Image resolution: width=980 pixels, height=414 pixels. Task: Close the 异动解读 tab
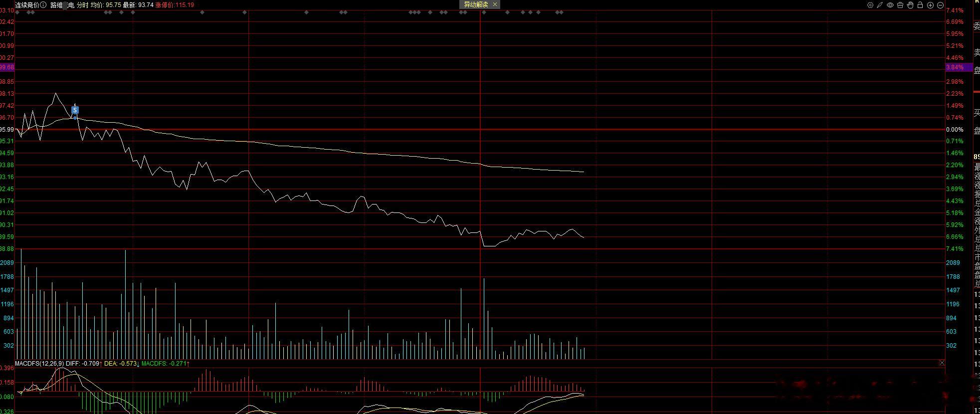coord(495,4)
